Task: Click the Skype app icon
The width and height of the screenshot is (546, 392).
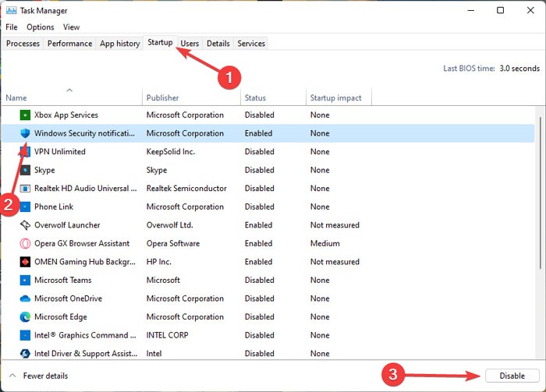Action: coord(25,170)
